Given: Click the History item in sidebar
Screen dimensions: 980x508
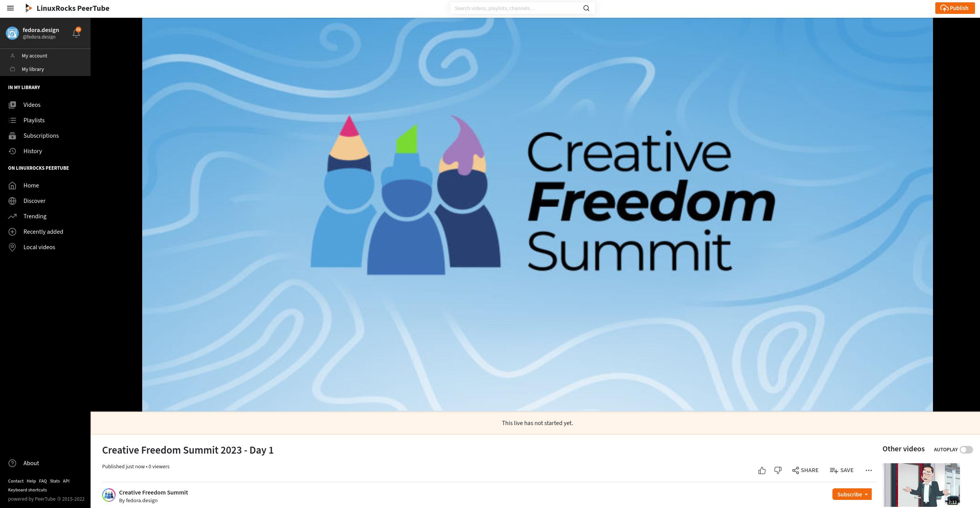Looking at the screenshot, I should pos(32,152).
